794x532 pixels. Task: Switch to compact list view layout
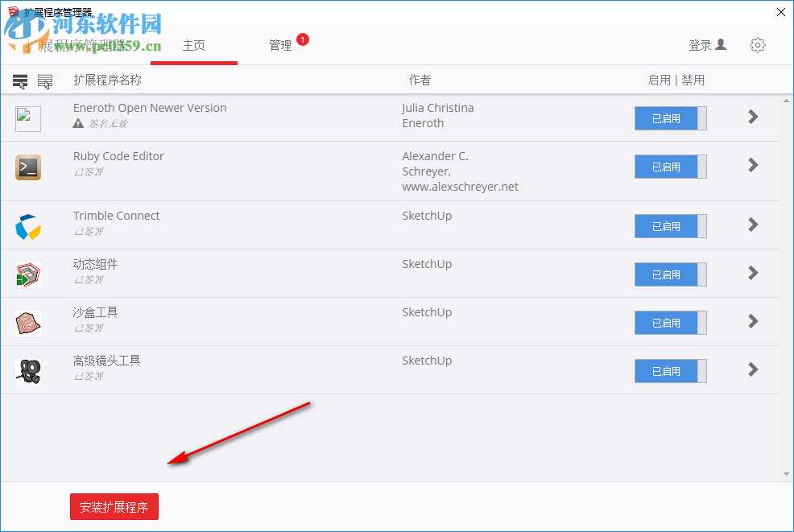point(46,80)
